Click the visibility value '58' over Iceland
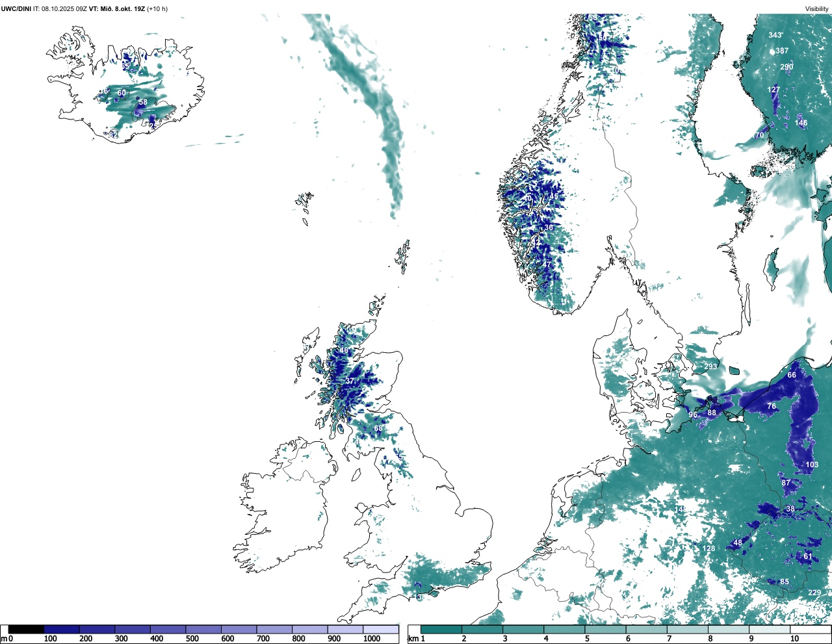 [x=143, y=102]
